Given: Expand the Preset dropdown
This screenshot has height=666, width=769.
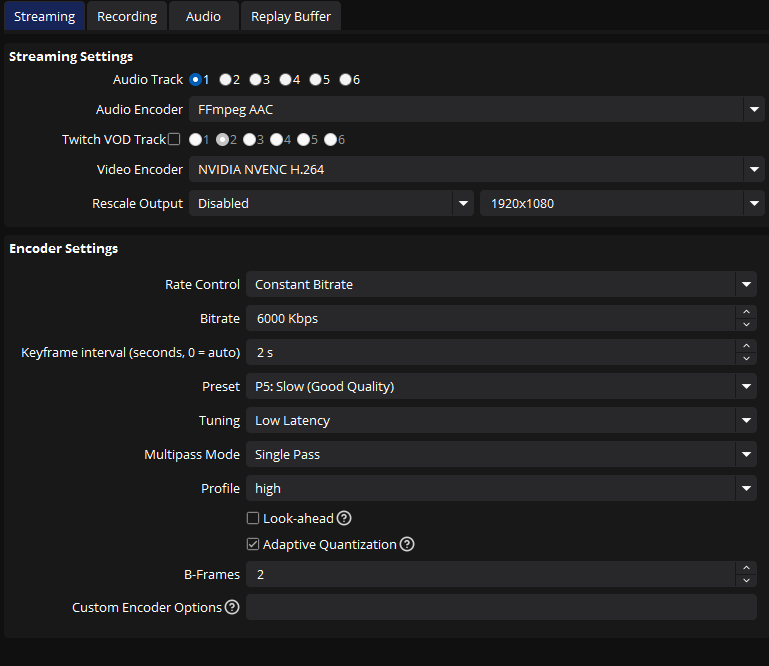Looking at the screenshot, I should pos(501,386).
